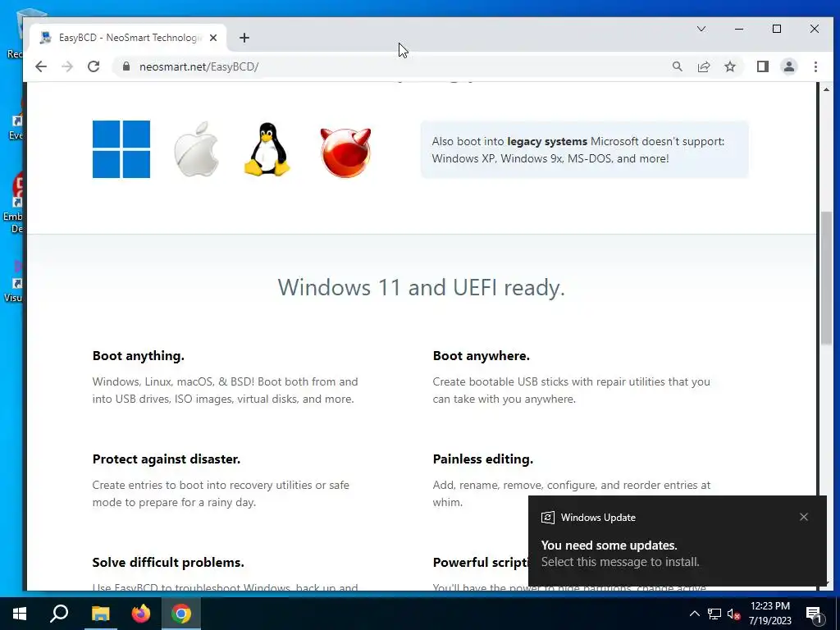Image resolution: width=840 pixels, height=630 pixels.
Task: Select the EasyBCD - NeoSmart Technologies tab
Action: click(128, 38)
